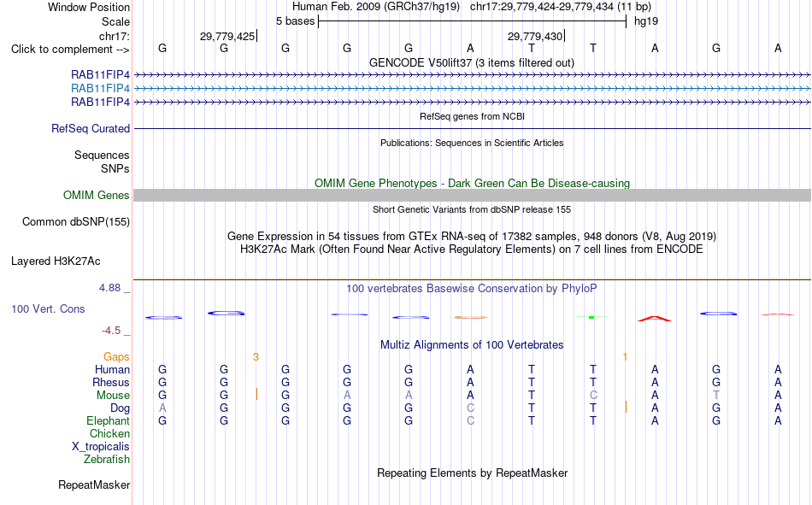Click the Layered H3K27Ac label
The height and width of the screenshot is (505, 812).
(56, 261)
